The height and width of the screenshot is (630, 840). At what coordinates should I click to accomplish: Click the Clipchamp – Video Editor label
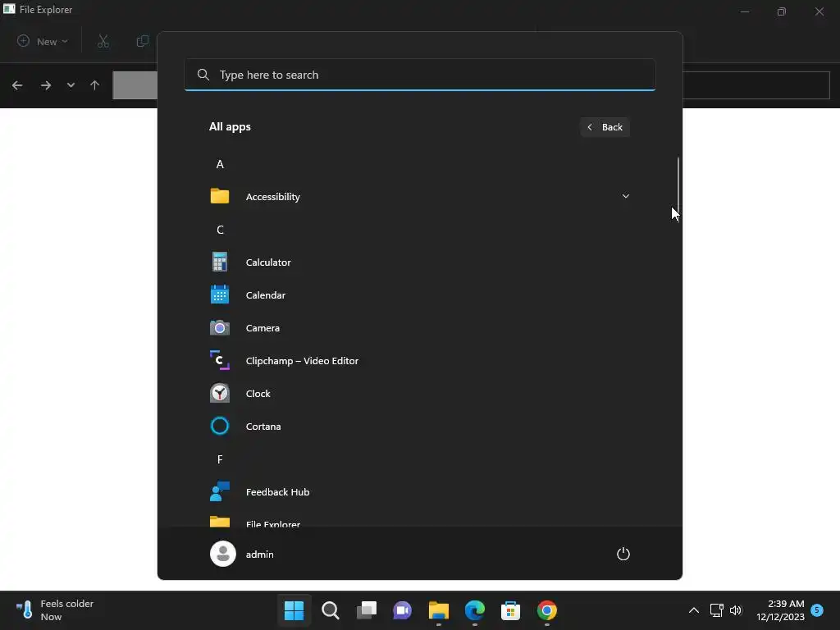(302, 361)
